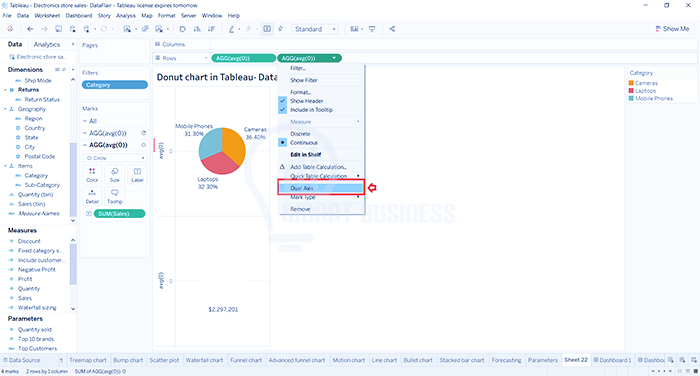The height and width of the screenshot is (376, 700).
Task: Click the redo forward arrow in toolbar
Action: pyautogui.click(x=44, y=29)
